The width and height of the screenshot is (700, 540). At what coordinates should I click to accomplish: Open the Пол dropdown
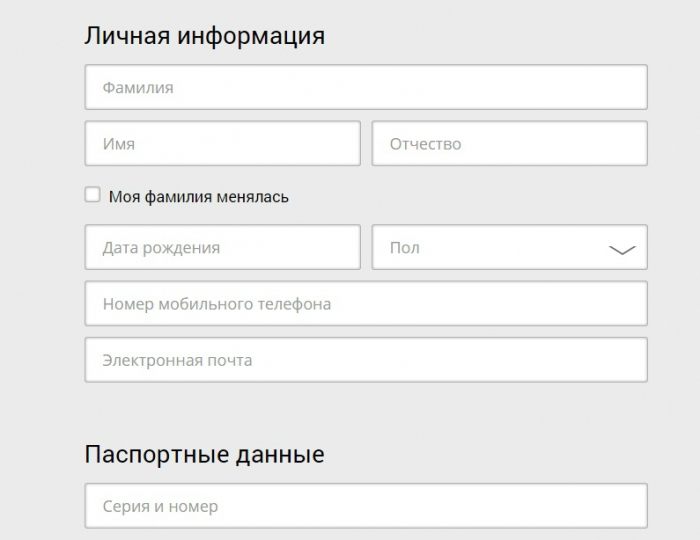tap(509, 247)
